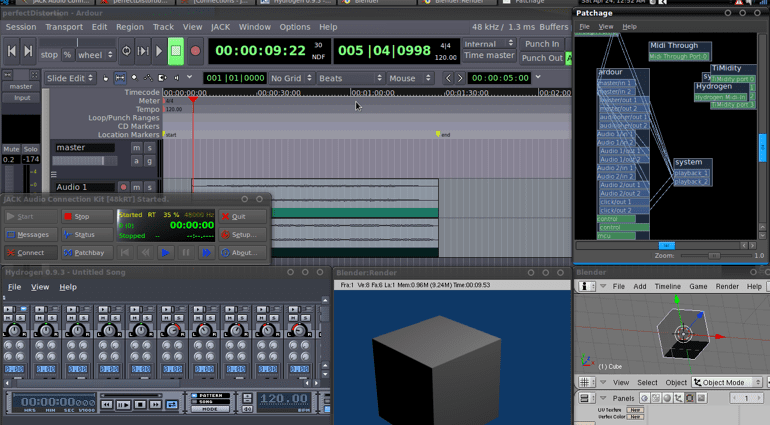Open Blender Render menu
This screenshot has height=425, width=770.
click(x=727, y=286)
